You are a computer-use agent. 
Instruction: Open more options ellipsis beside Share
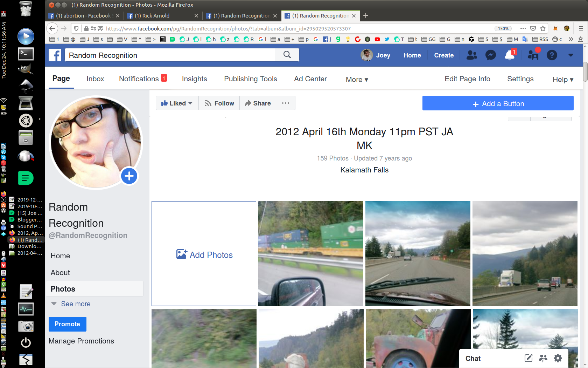(285, 103)
